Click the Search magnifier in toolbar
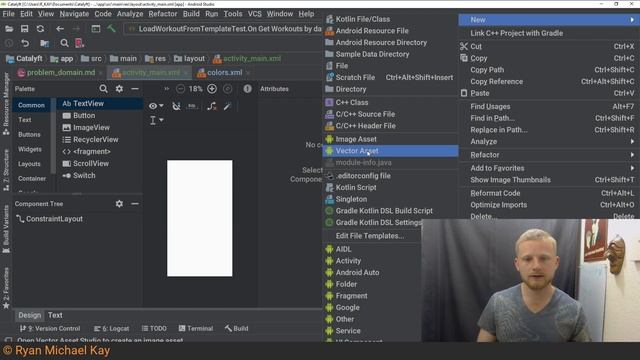 pos(64,43)
